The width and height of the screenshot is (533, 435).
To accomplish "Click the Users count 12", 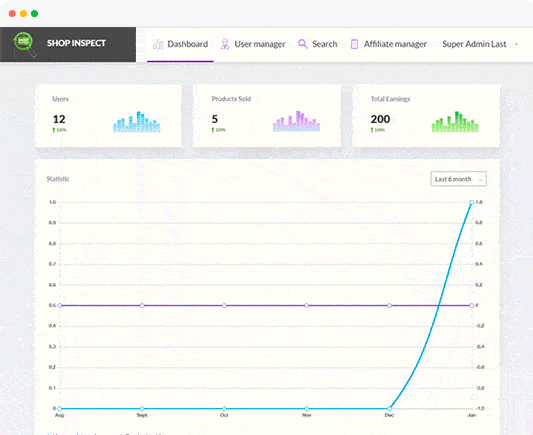I will (x=59, y=119).
